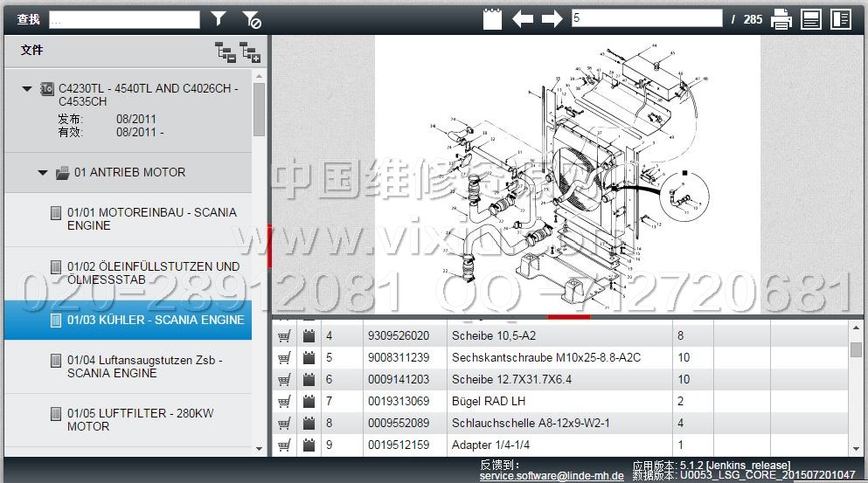Go to next page arrow

tap(552, 18)
